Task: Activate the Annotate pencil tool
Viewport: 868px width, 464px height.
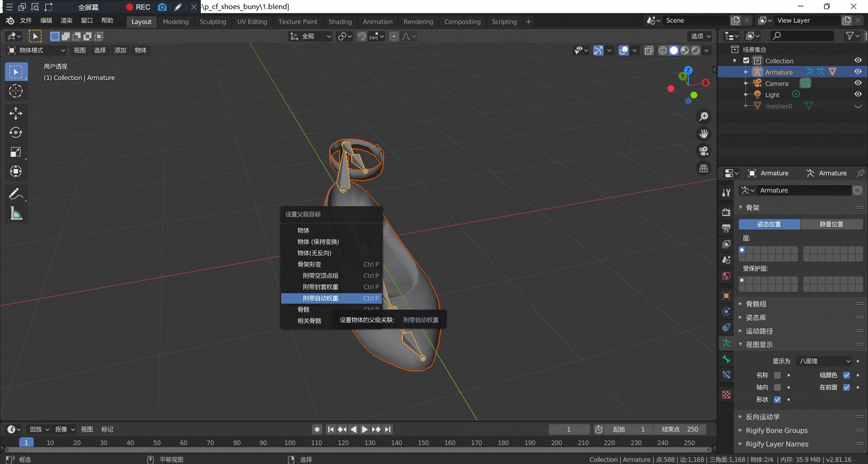Action: point(16,194)
